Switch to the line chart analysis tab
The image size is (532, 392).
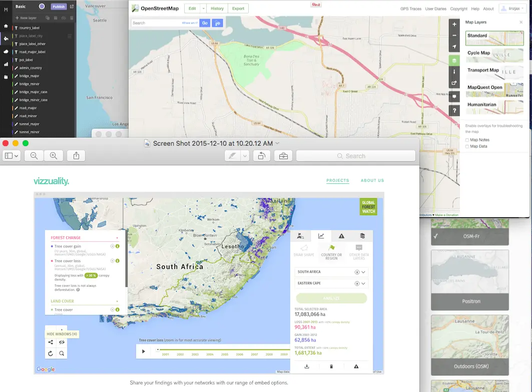click(x=321, y=236)
